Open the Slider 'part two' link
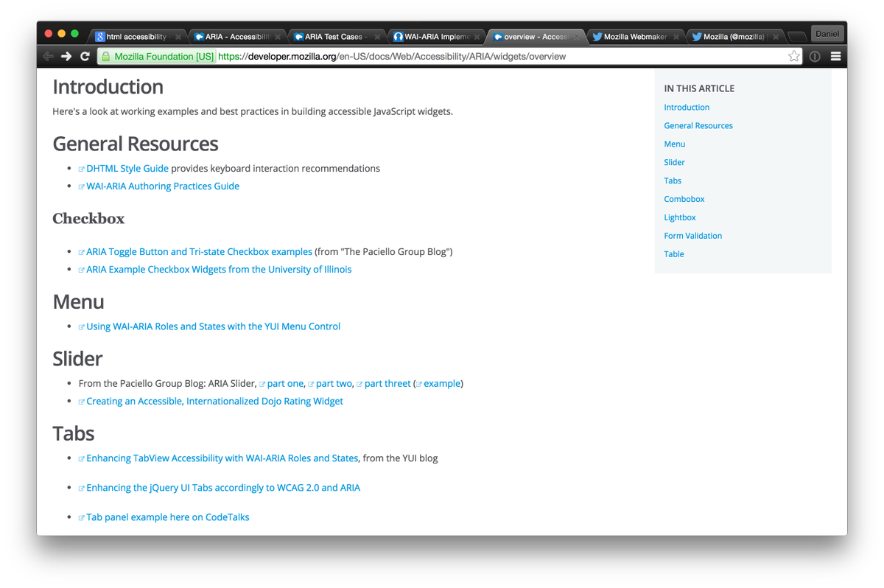The image size is (884, 588). coord(334,383)
